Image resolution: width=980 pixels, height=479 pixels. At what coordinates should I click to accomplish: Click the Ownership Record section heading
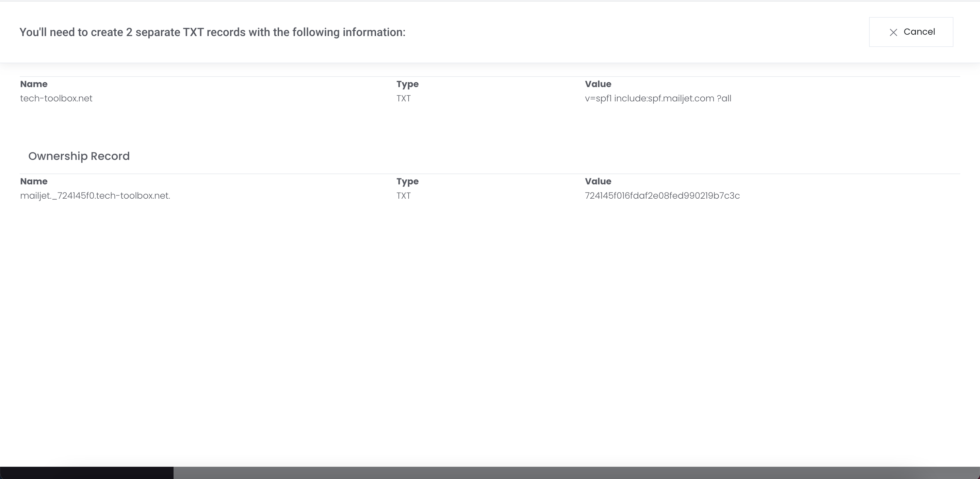[x=79, y=156]
